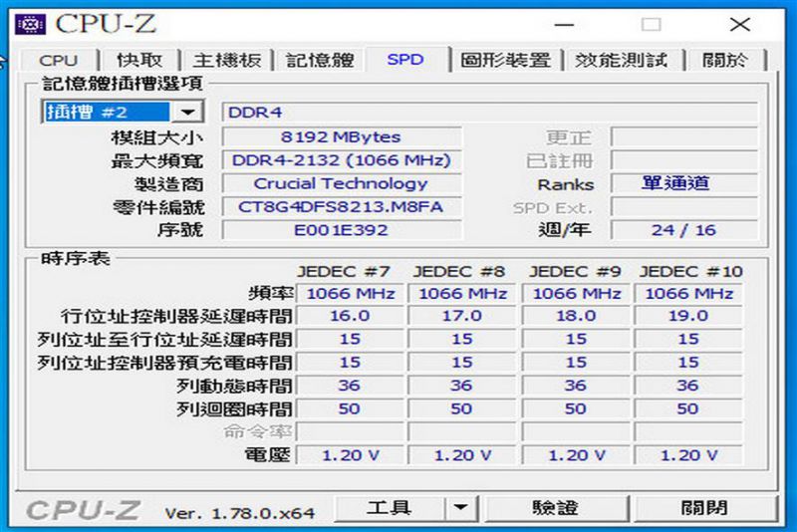Viewport: 797px width, 532px height.
Task: Select the 插槽 #2 combo box field
Action: pyautogui.click(x=123, y=112)
